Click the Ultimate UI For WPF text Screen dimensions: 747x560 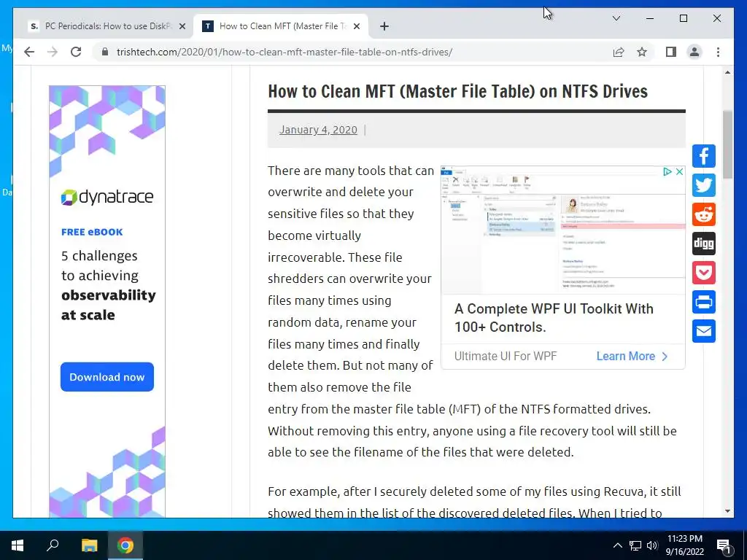click(x=506, y=356)
